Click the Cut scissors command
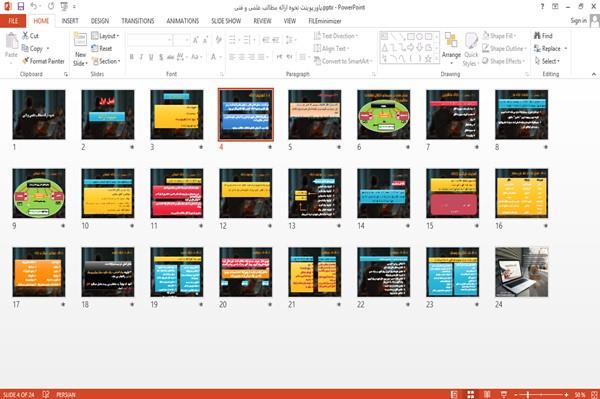This screenshot has height=399, width=600. point(31,36)
